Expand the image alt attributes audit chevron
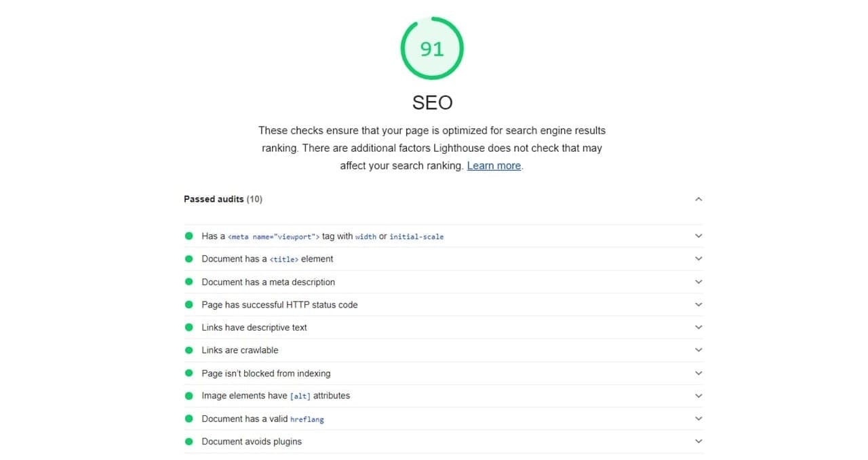The width and height of the screenshot is (868, 460). (698, 396)
